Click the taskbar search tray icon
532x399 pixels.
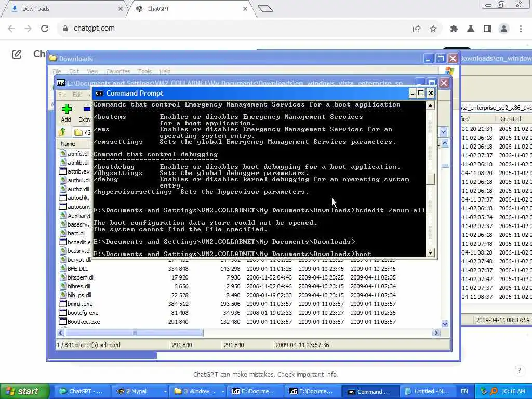[494, 392]
